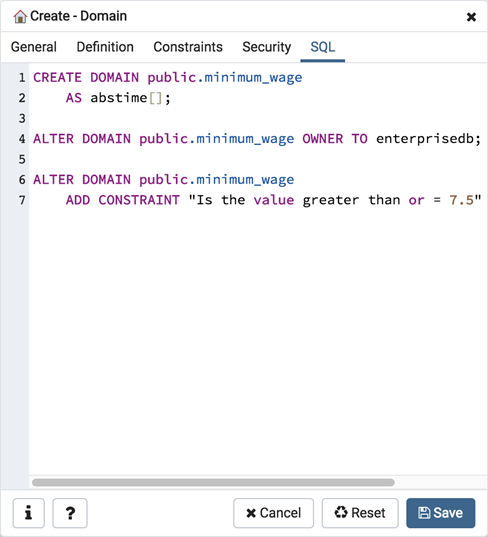Close the dialog with the X icon
The height and width of the screenshot is (537, 488).
pyautogui.click(x=471, y=17)
